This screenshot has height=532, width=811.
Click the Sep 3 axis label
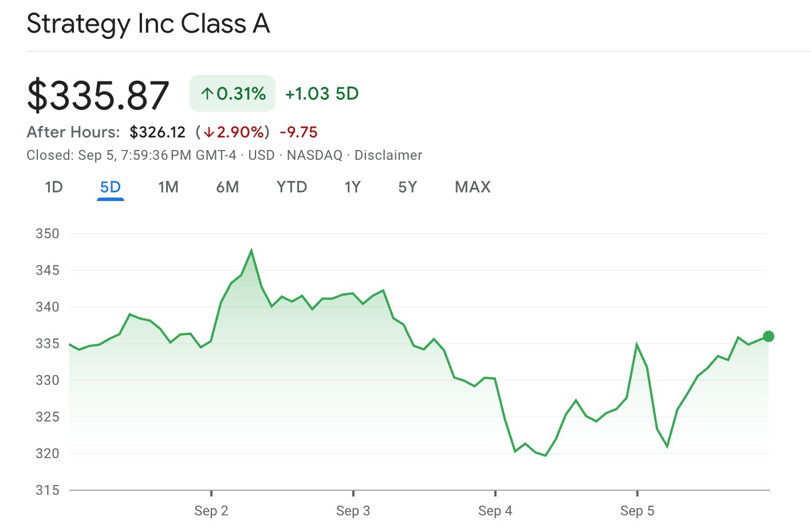(x=353, y=510)
